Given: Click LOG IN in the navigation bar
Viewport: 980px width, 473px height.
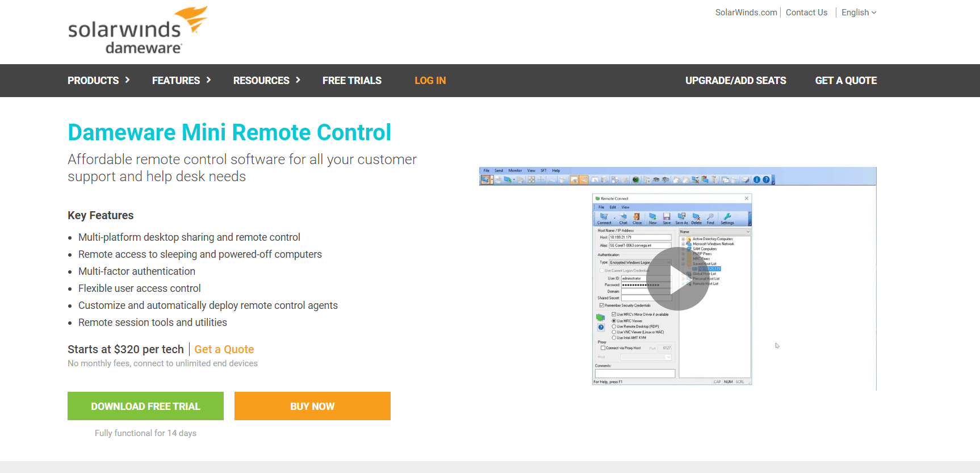Looking at the screenshot, I should pyautogui.click(x=430, y=81).
